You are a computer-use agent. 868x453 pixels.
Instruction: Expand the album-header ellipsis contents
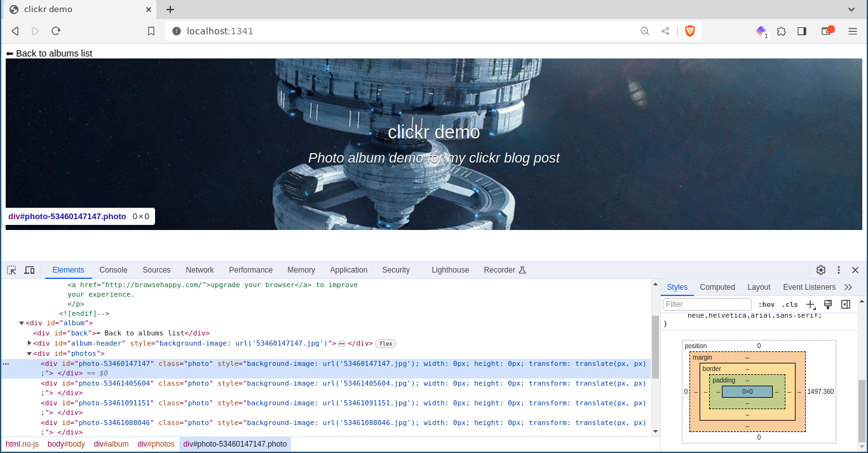pyautogui.click(x=341, y=344)
